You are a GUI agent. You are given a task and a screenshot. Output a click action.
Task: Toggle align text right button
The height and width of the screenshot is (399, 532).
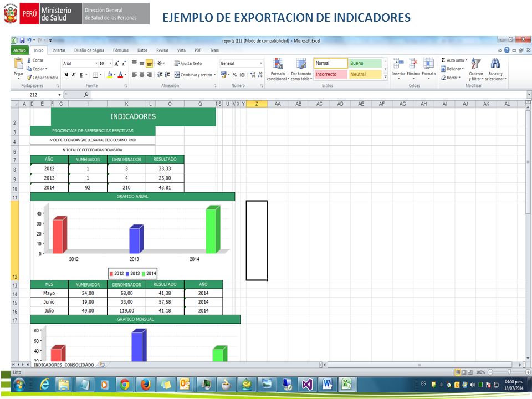tap(149, 75)
